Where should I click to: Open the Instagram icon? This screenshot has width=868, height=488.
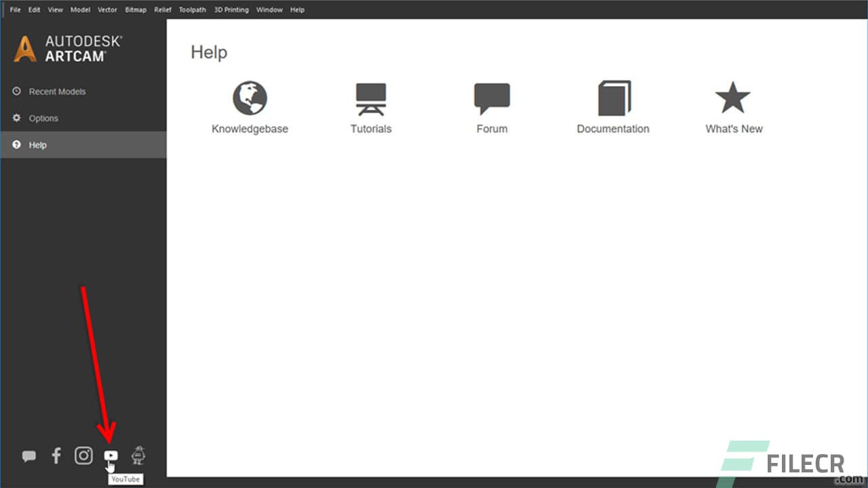click(83, 455)
